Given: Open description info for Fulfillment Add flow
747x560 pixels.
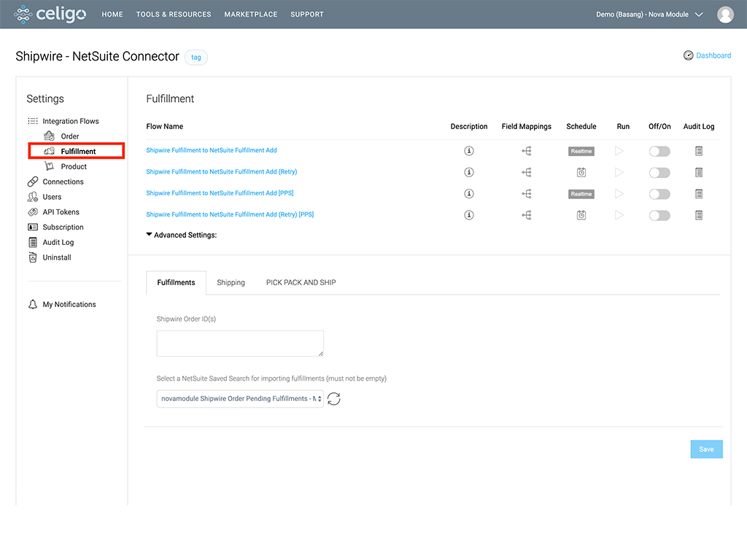Looking at the screenshot, I should [x=469, y=151].
